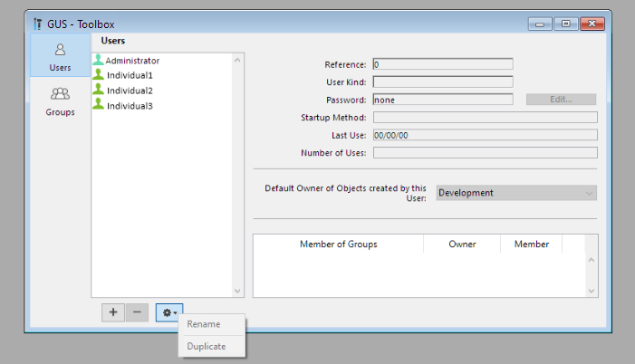
Task: Open the gear actions menu
Action: [x=169, y=312]
